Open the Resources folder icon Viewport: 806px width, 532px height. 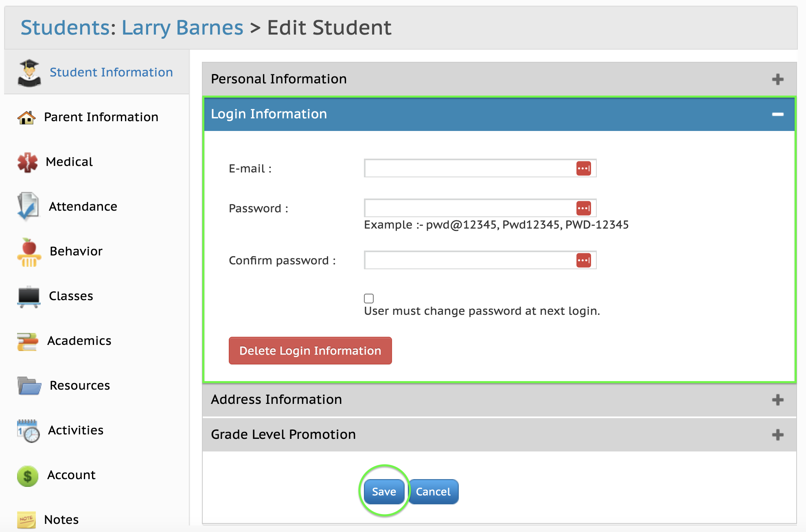[x=29, y=386]
